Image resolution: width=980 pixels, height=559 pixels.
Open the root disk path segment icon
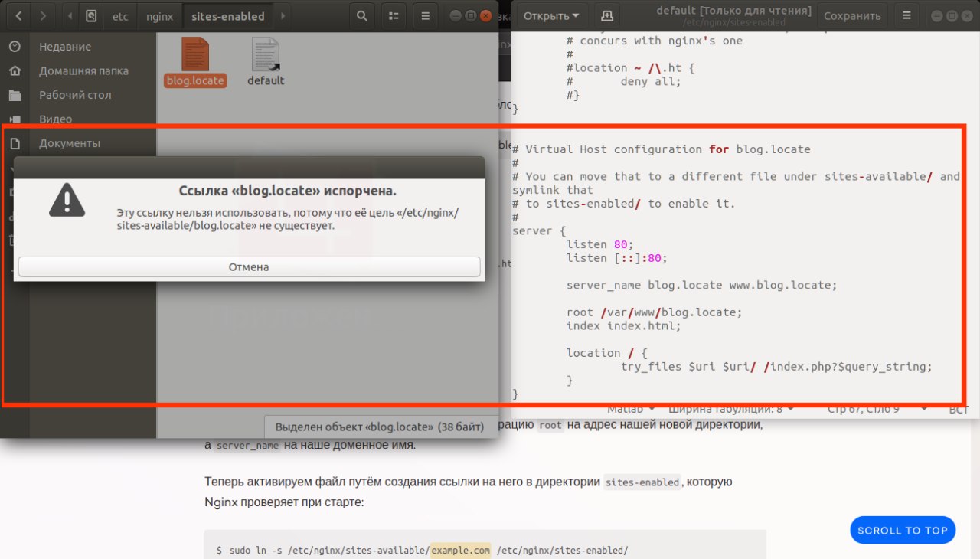click(91, 15)
